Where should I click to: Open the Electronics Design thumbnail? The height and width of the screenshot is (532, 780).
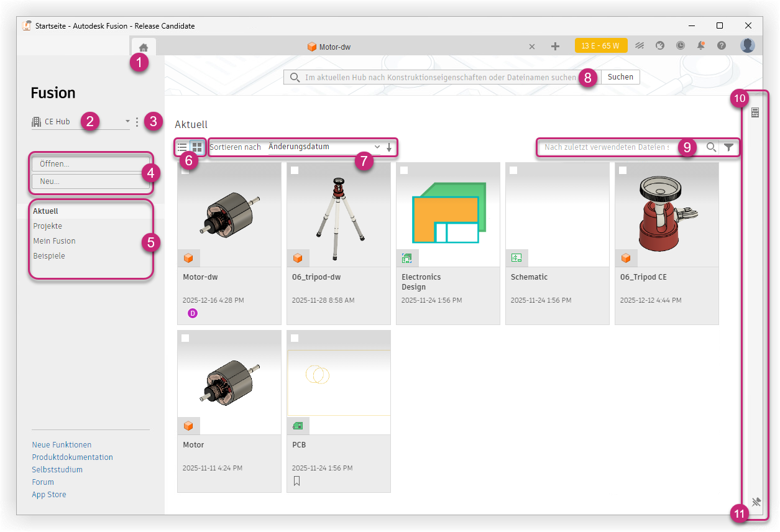click(x=448, y=215)
